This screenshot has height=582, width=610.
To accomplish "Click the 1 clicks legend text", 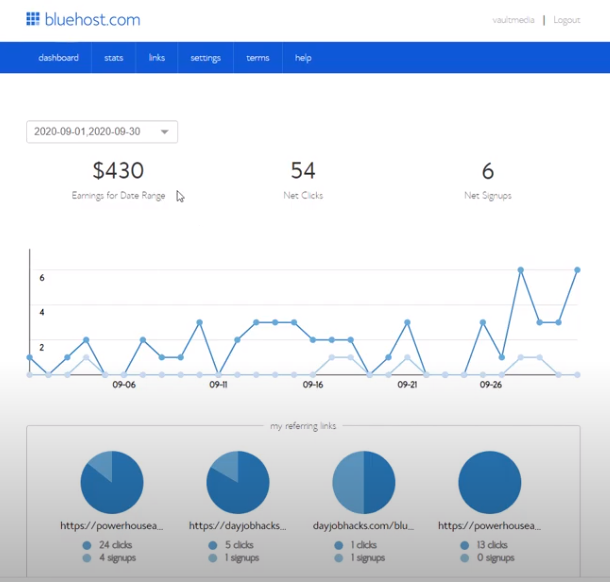I will coord(364,545).
